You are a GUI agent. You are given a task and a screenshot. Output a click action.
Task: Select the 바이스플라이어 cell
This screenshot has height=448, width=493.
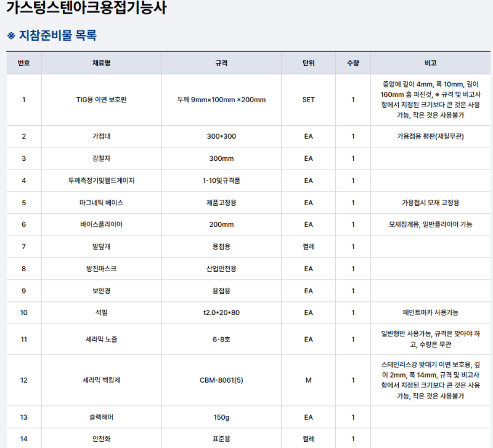[x=101, y=224]
